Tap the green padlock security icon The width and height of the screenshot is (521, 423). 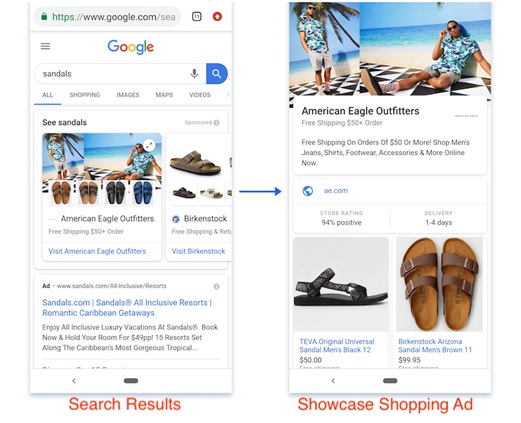click(44, 16)
